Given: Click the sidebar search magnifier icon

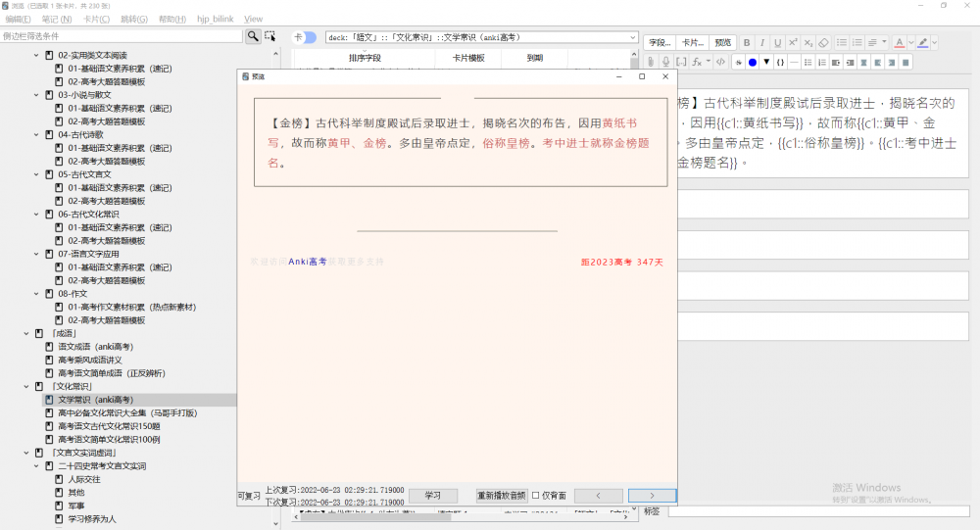Looking at the screenshot, I should (x=253, y=36).
